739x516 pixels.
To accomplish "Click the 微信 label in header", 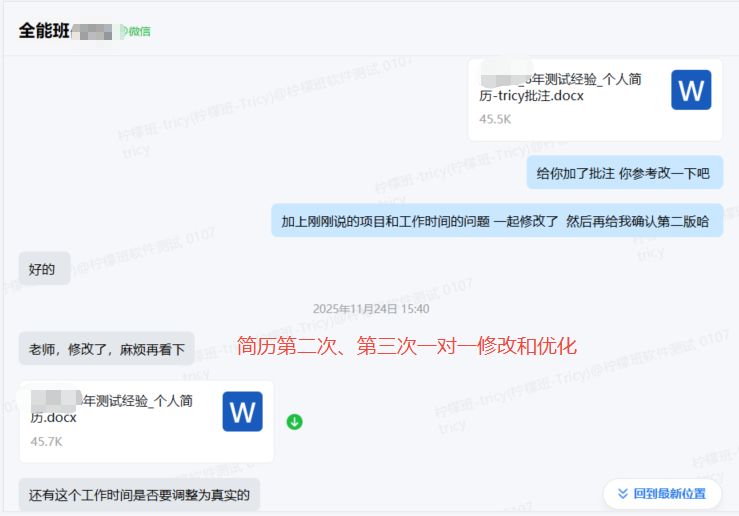I will pos(139,31).
